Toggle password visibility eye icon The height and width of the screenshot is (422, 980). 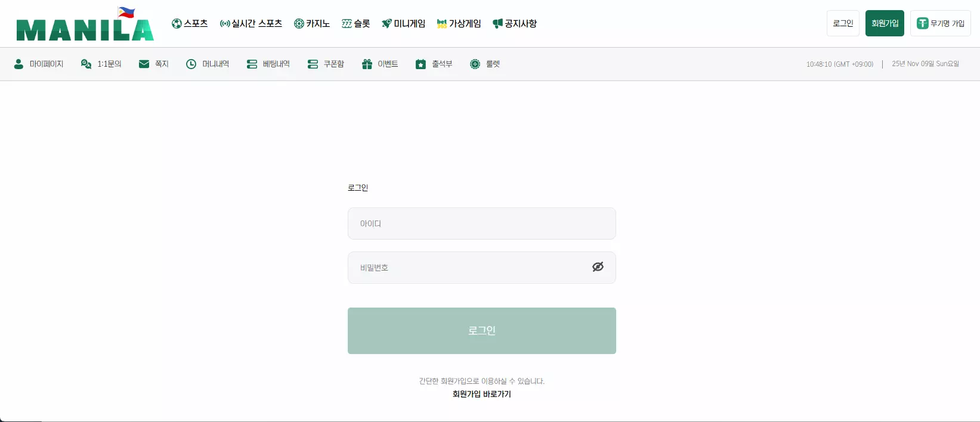point(598,267)
